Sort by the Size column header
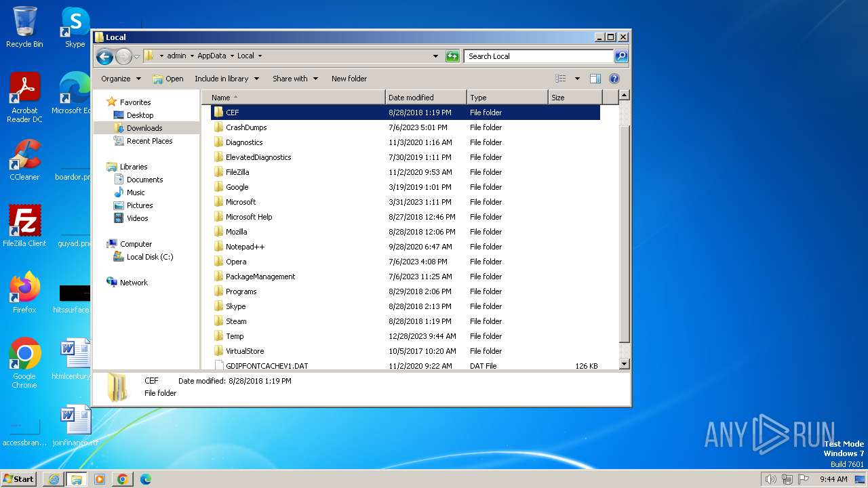Screen dimensions: 868x488 pyautogui.click(x=575, y=98)
